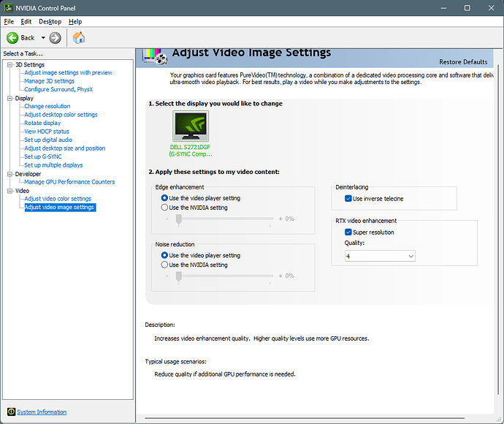Click the Developer category label
504x424 pixels.
click(x=28, y=174)
